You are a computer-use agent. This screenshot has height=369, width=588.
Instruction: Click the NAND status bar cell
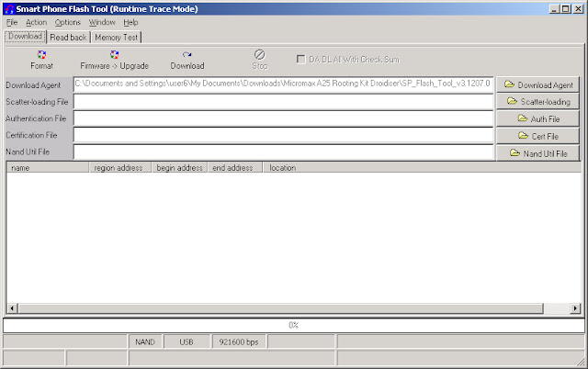[145, 342]
